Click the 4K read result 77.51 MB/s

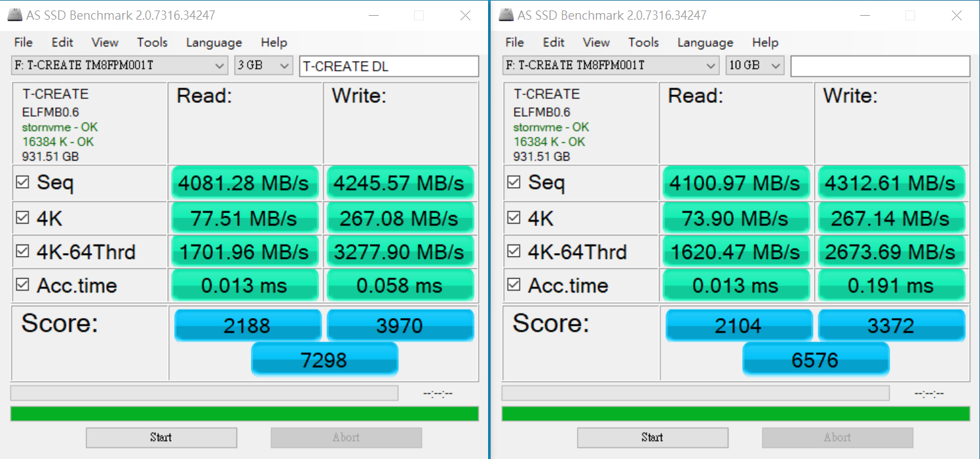tap(245, 218)
